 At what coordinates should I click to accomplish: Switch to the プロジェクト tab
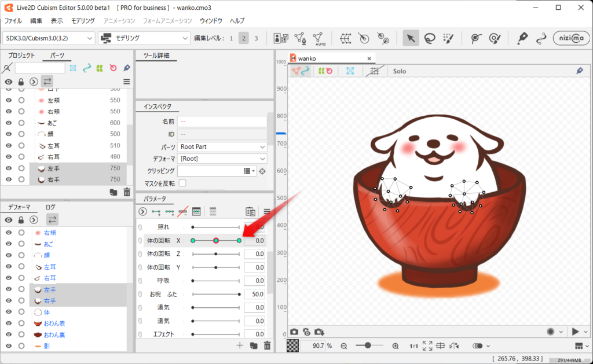click(x=21, y=56)
